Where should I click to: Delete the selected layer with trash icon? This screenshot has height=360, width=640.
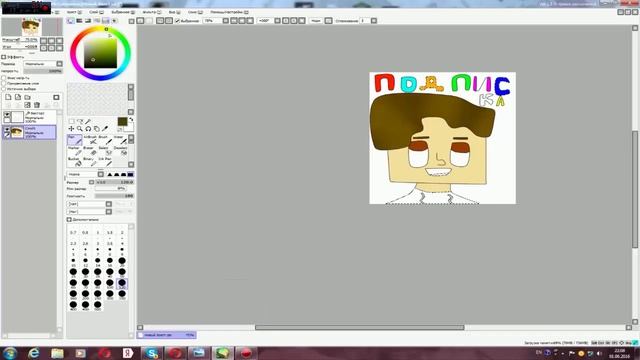(37, 105)
